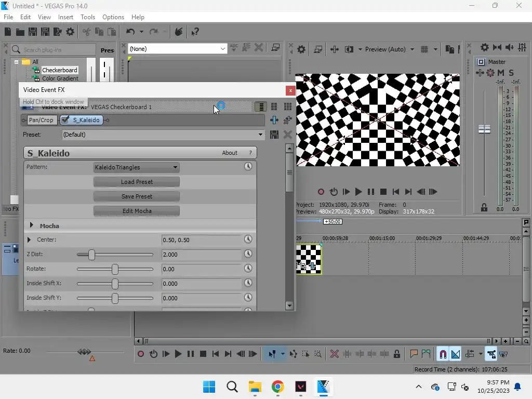This screenshot has width=532, height=399.
Task: Click the Load Preset button
Action: (137, 182)
